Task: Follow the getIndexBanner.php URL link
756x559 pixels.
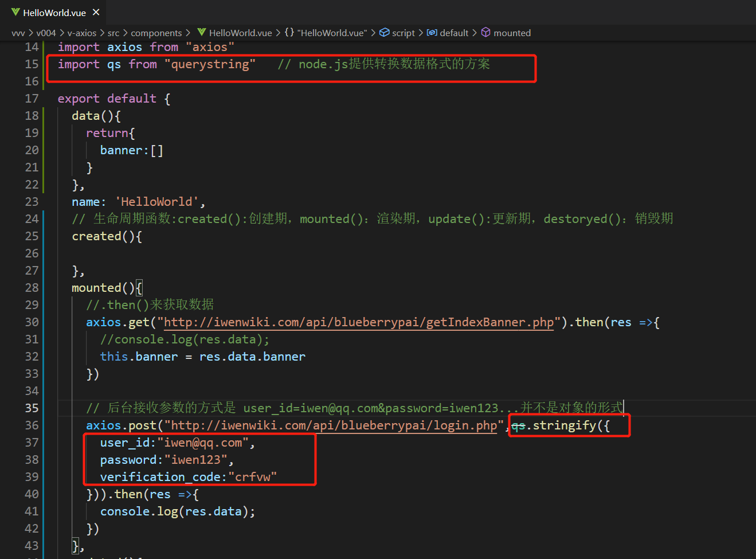Action: point(359,322)
